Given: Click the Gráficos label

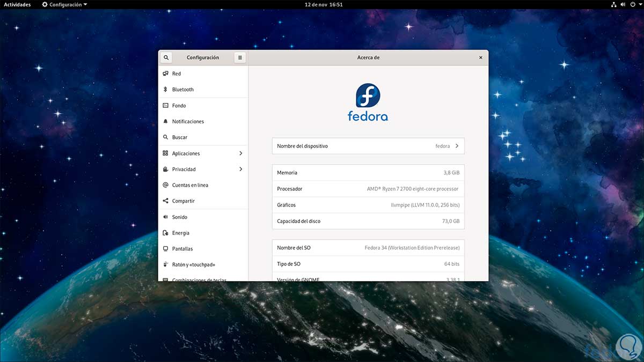Looking at the screenshot, I should pyautogui.click(x=286, y=205).
